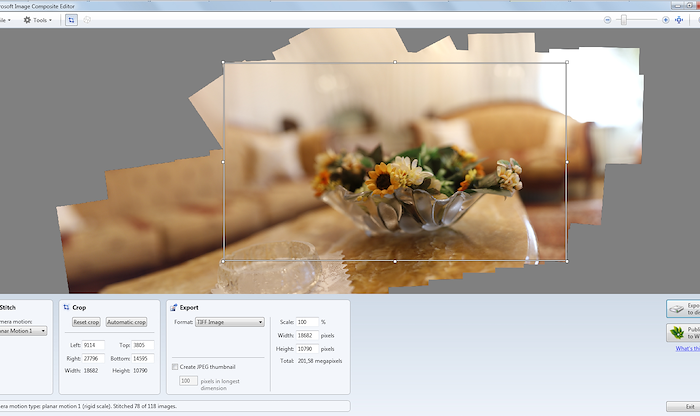Click the crop Bottom value field

coord(142,358)
